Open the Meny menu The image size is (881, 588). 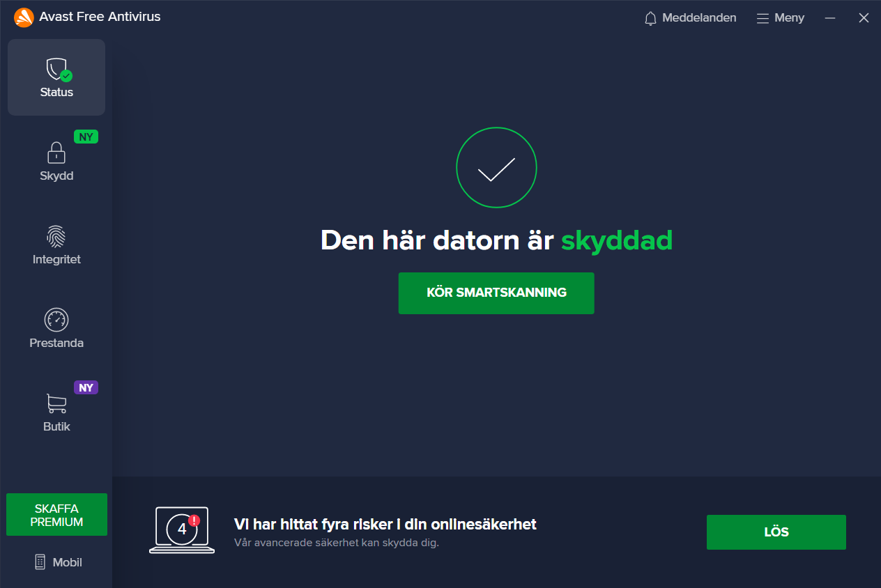[781, 18]
